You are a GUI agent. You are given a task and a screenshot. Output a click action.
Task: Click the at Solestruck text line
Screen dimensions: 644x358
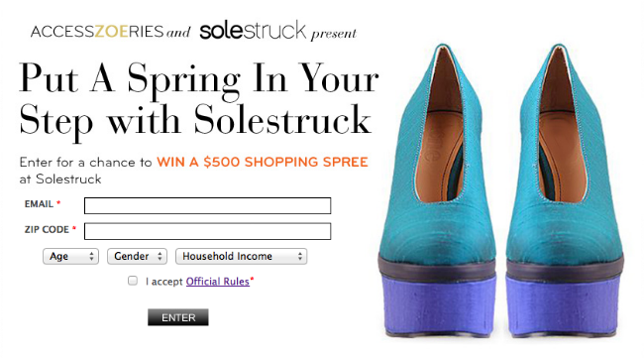[60, 179]
